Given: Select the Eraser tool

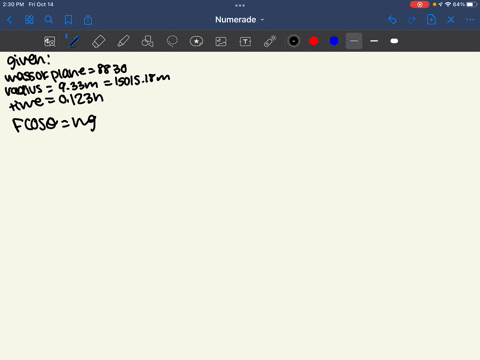Looking at the screenshot, I should coord(98,41).
